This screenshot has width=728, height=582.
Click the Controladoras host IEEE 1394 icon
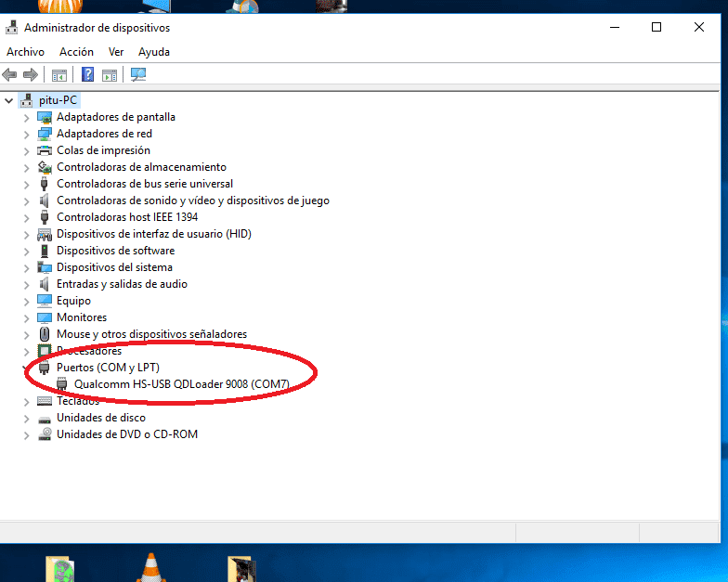click(x=45, y=217)
